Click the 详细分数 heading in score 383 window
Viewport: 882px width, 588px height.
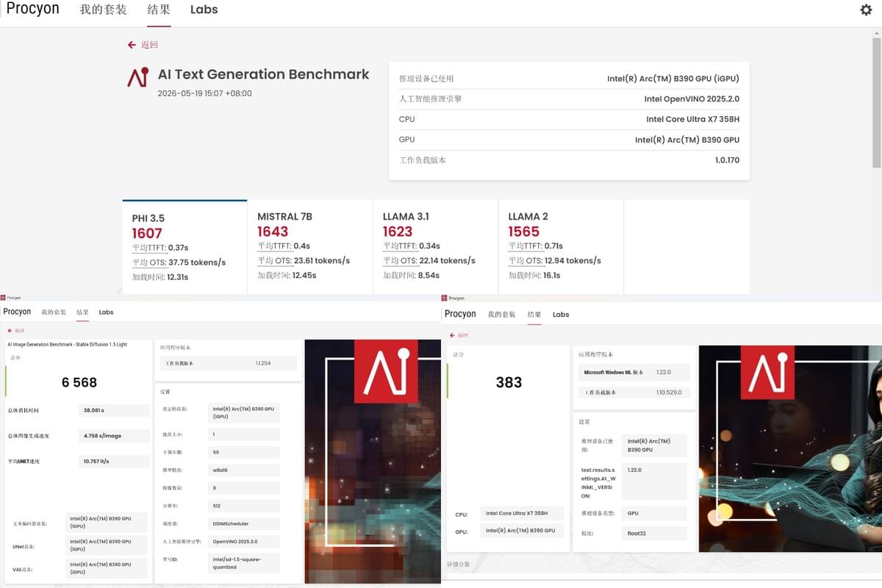pyautogui.click(x=458, y=564)
